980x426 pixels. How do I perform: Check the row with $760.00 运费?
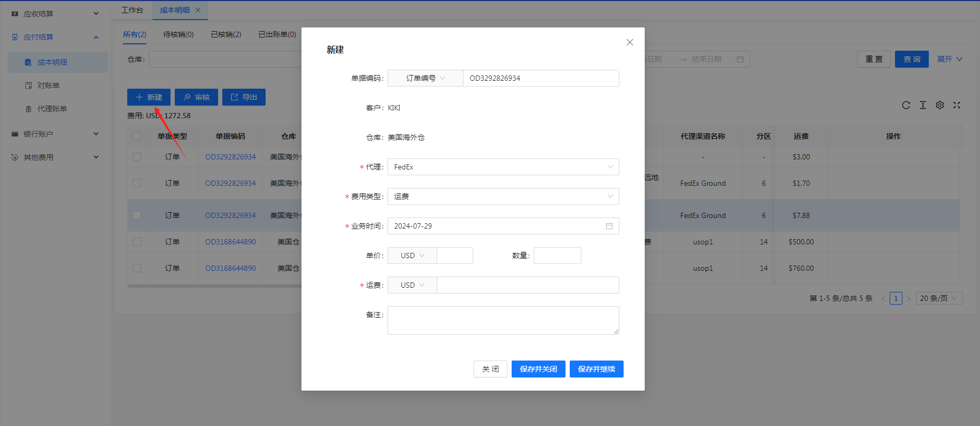(x=137, y=268)
